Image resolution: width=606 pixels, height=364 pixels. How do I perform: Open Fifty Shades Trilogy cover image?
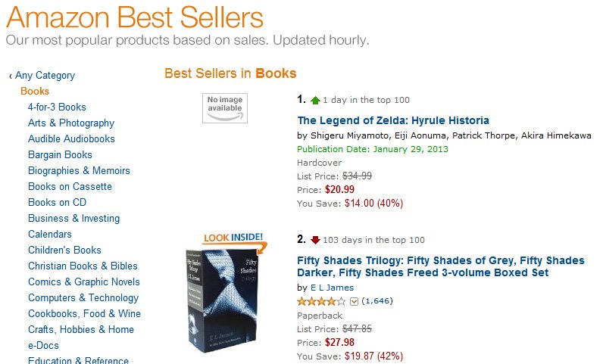point(226,299)
